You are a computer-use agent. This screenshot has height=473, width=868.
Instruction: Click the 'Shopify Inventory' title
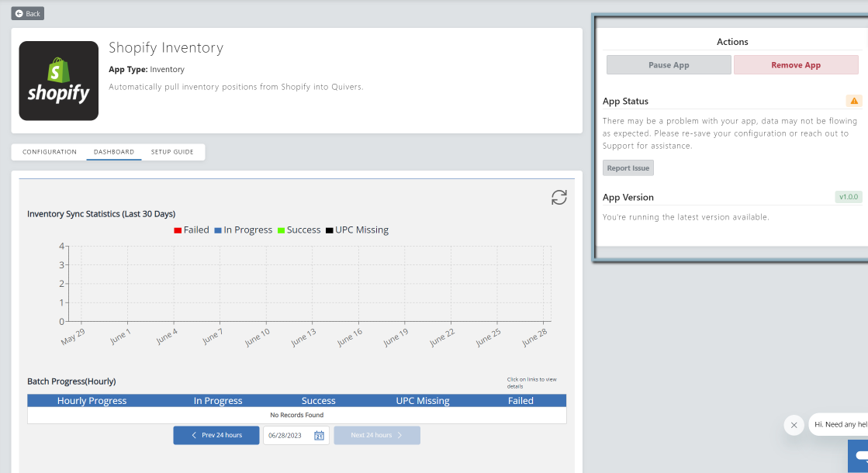[x=165, y=47]
